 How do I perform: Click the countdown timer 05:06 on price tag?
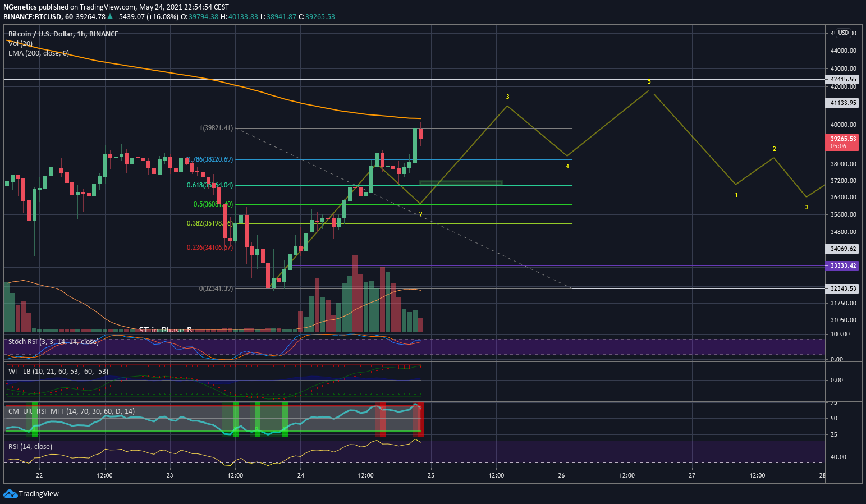click(838, 146)
